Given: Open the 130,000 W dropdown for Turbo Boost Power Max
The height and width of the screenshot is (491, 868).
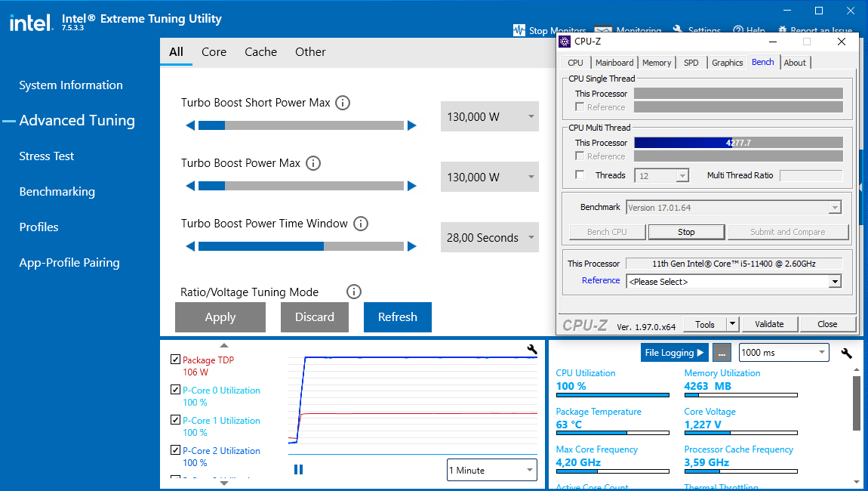Looking at the screenshot, I should [x=489, y=177].
